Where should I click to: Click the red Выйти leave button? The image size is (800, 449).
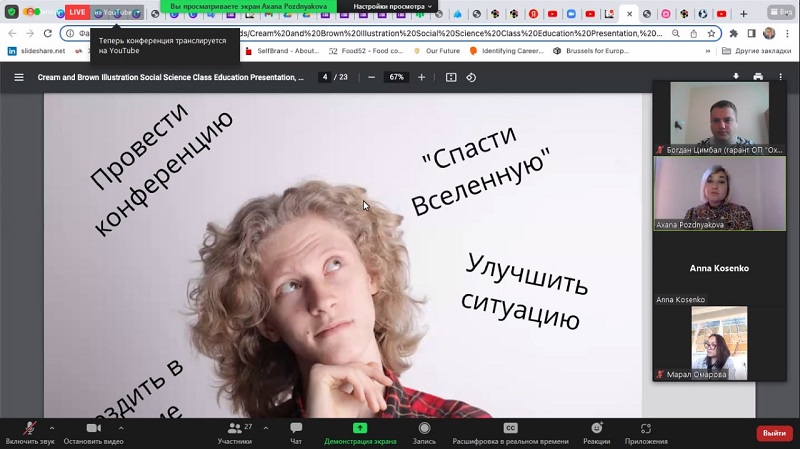774,433
